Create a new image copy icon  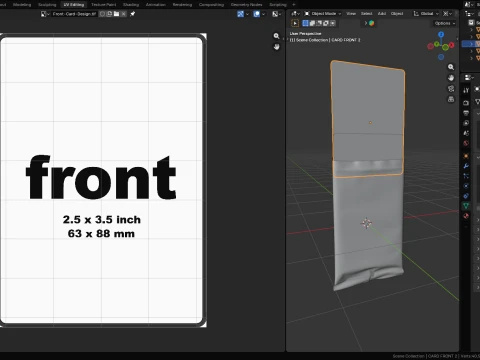(x=109, y=14)
